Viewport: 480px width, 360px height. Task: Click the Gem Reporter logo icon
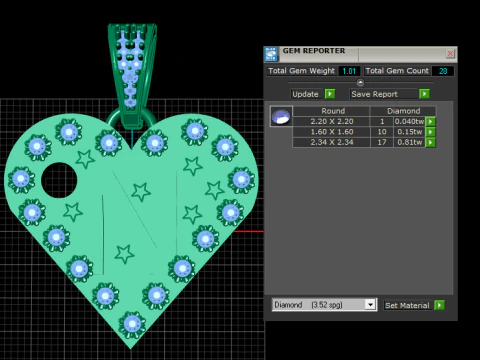click(271, 54)
